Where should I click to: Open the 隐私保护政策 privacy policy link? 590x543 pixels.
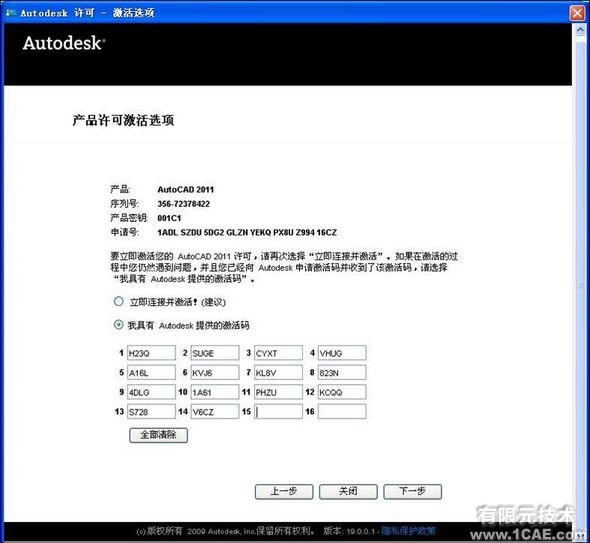(408, 531)
